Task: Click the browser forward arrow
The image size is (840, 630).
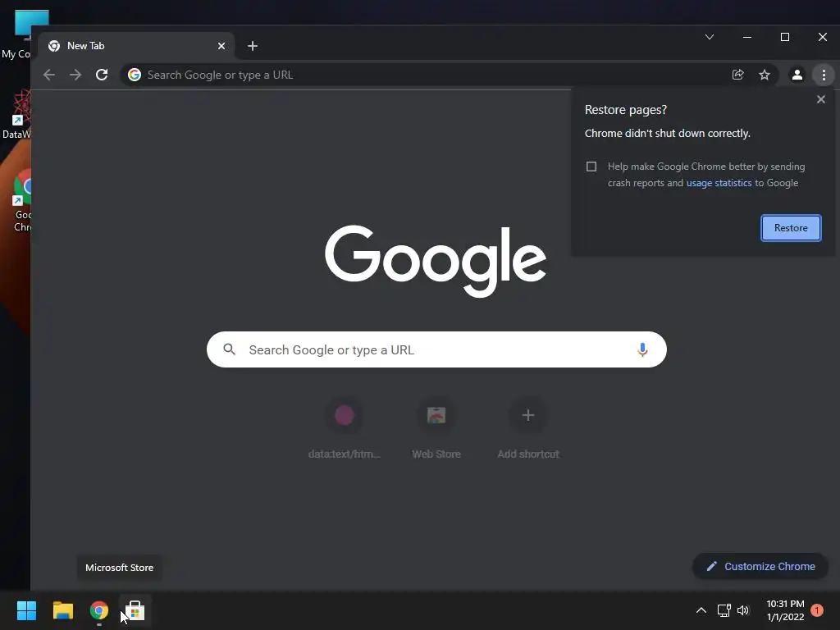Action: pyautogui.click(x=75, y=75)
